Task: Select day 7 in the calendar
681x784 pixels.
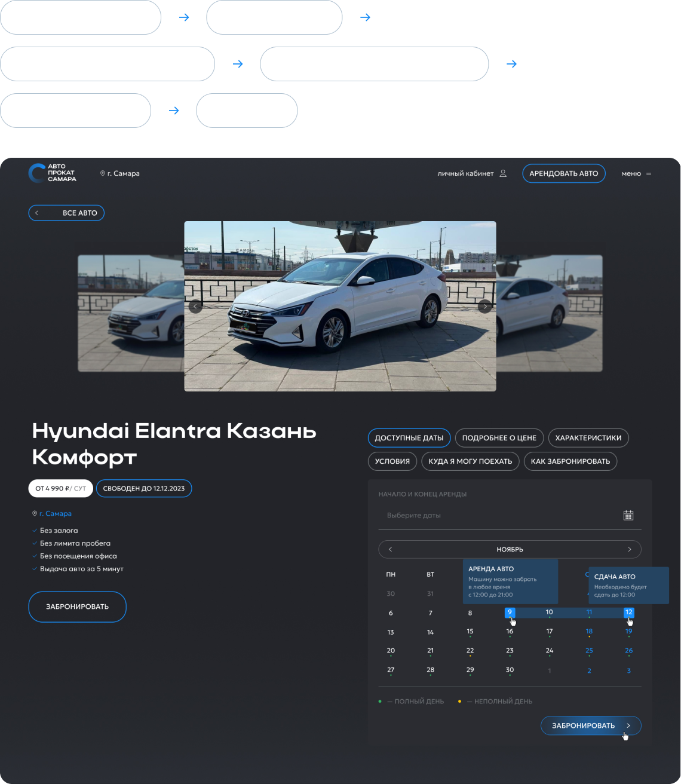Action: point(430,613)
